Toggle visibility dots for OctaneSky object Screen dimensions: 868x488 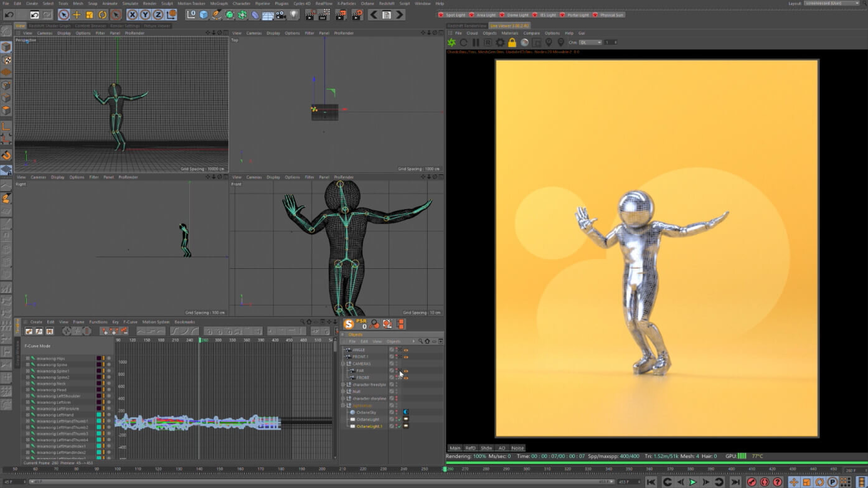[396, 412]
